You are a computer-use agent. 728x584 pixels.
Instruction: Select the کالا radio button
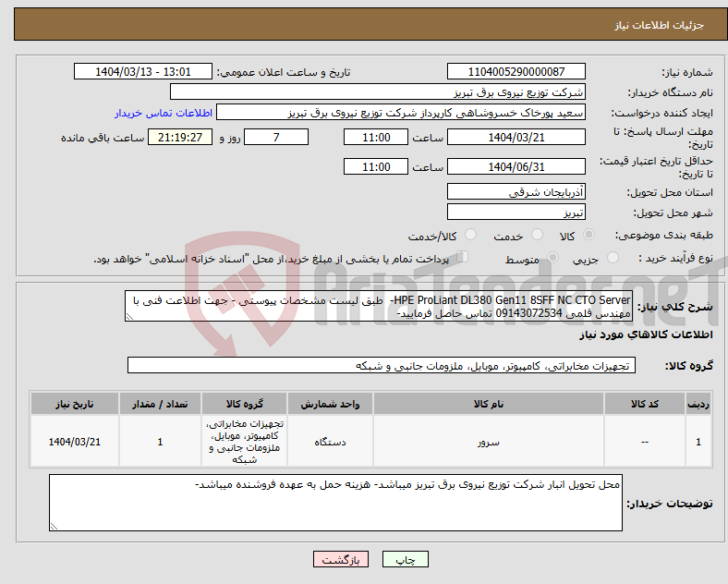(x=588, y=235)
